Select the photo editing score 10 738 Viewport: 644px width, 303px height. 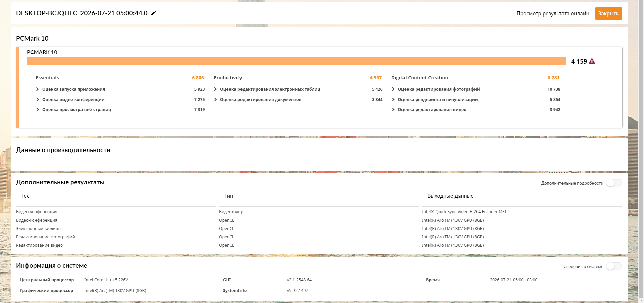pos(554,89)
